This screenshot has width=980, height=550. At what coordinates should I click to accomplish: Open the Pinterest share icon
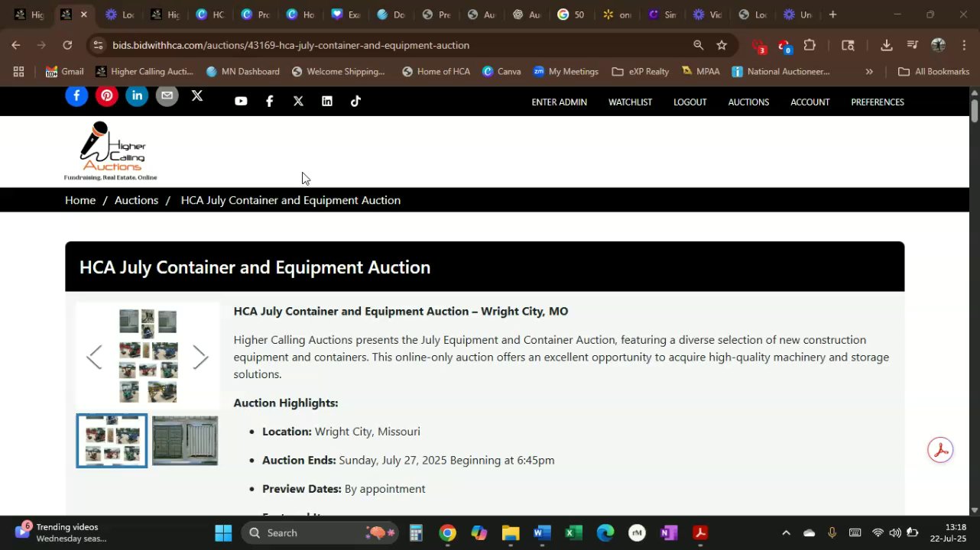tap(107, 95)
